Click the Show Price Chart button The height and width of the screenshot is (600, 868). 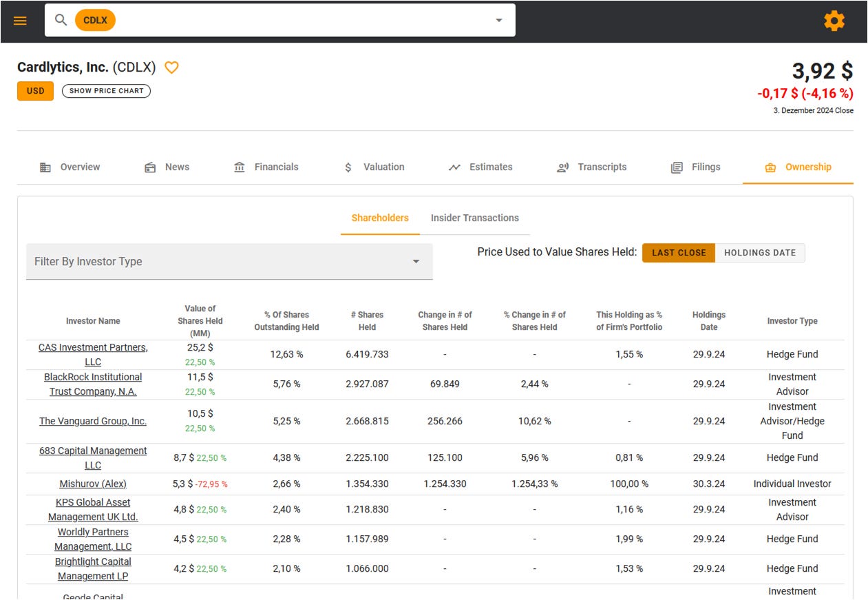coord(107,91)
